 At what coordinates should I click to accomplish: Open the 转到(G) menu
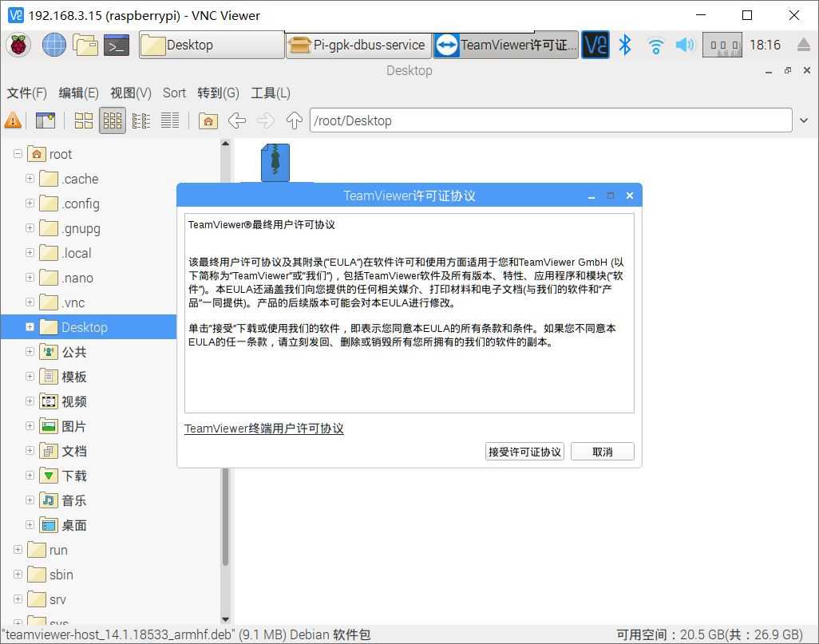click(218, 93)
